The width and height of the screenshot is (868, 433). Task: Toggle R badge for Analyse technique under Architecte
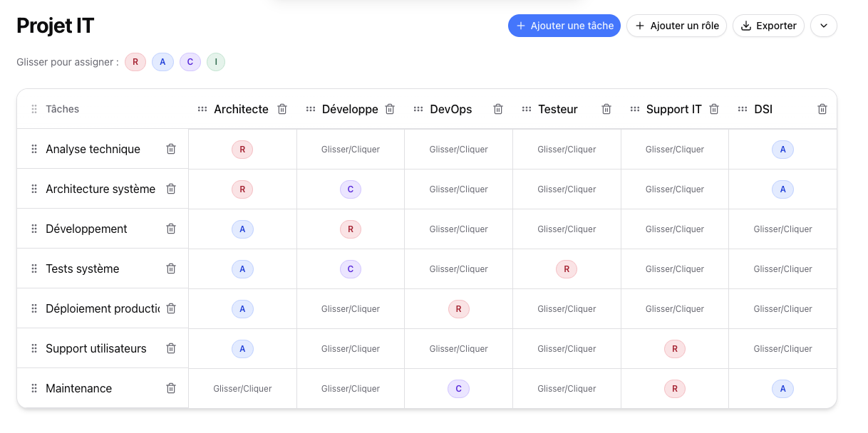coord(242,149)
